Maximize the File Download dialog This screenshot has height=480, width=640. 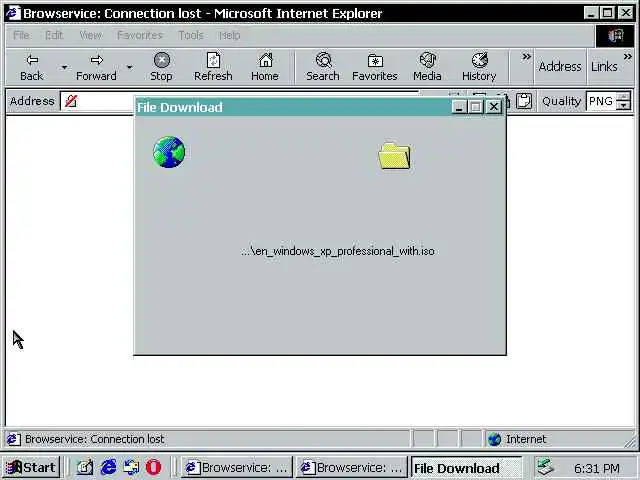476,107
